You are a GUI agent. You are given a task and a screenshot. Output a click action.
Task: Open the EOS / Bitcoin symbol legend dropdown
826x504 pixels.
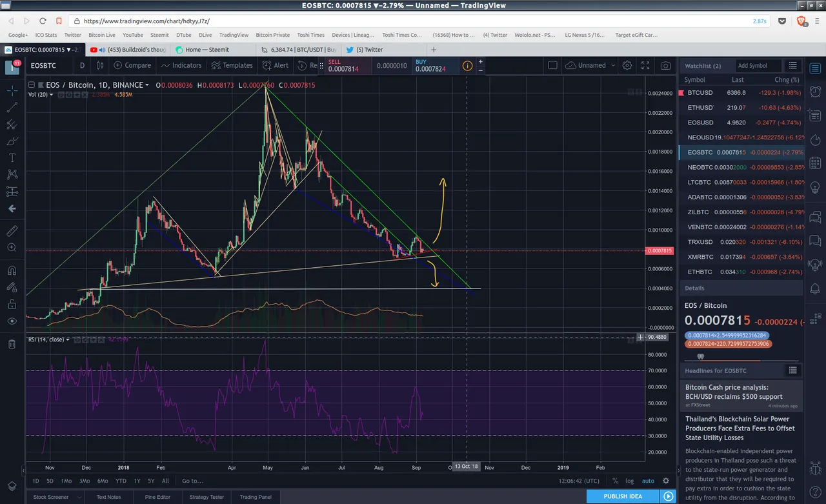(x=147, y=85)
